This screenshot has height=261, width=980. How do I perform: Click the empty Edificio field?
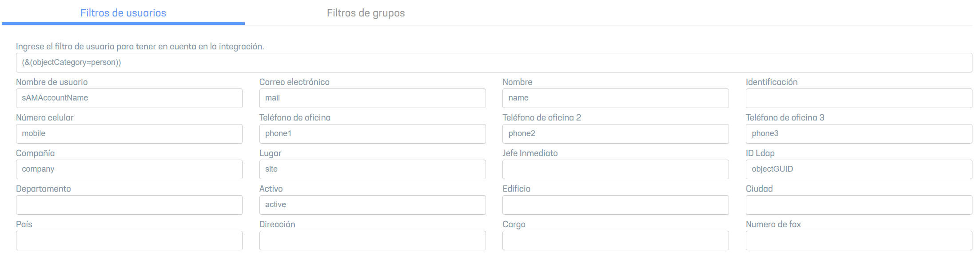click(x=615, y=205)
